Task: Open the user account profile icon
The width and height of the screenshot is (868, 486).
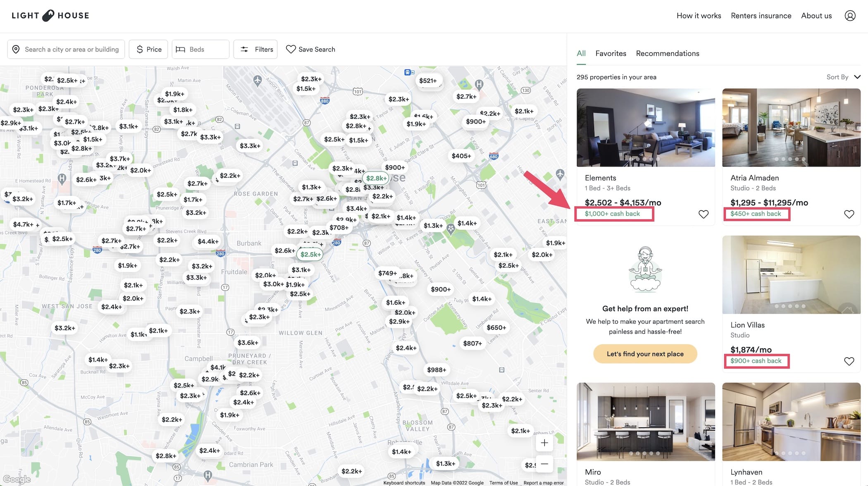Action: pyautogui.click(x=850, y=16)
